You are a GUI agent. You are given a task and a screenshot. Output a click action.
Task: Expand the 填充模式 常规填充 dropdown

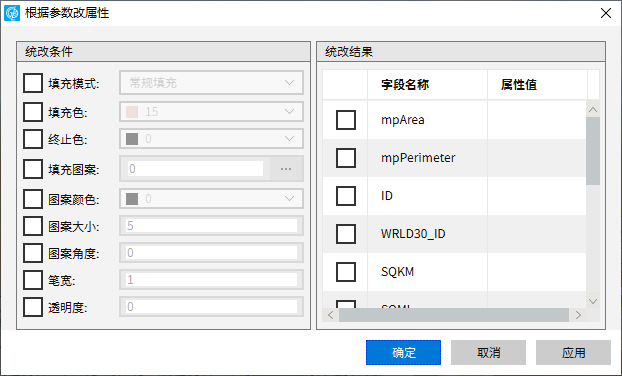(211, 83)
